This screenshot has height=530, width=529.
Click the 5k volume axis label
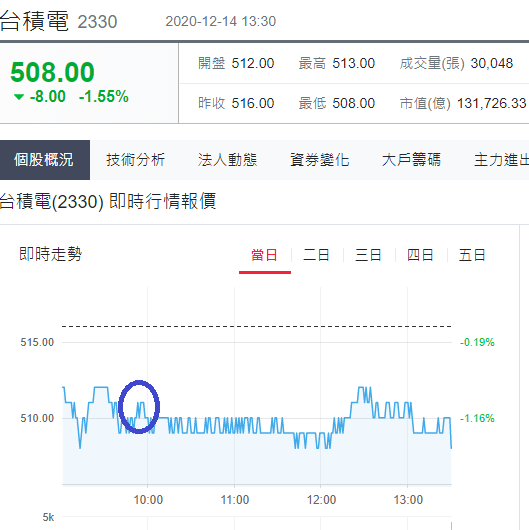pos(48,517)
